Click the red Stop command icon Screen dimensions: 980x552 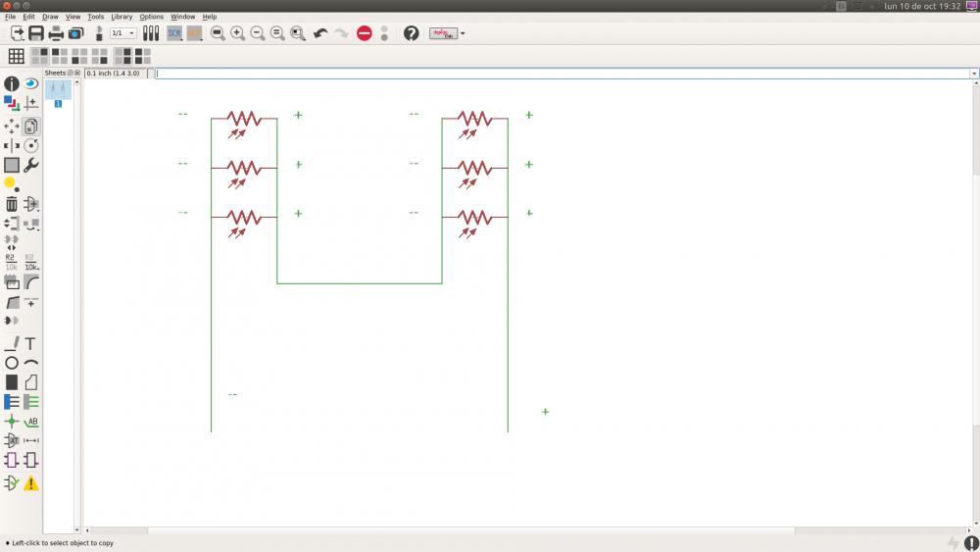point(365,33)
